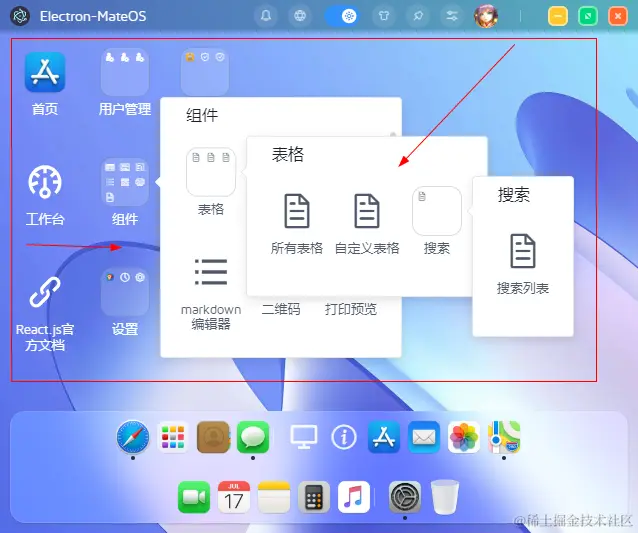Screen dimensions: 638x533
Task: Open the 搜索列表 document icon
Action: (523, 251)
